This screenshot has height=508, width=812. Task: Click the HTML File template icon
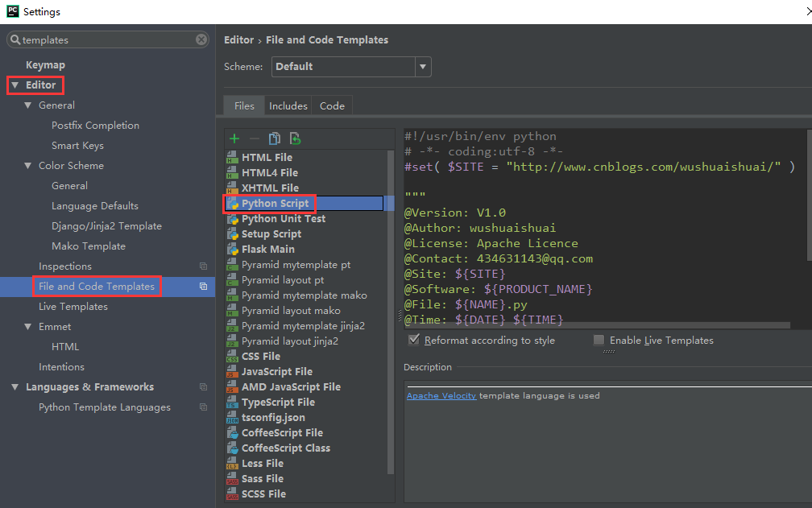coord(233,157)
